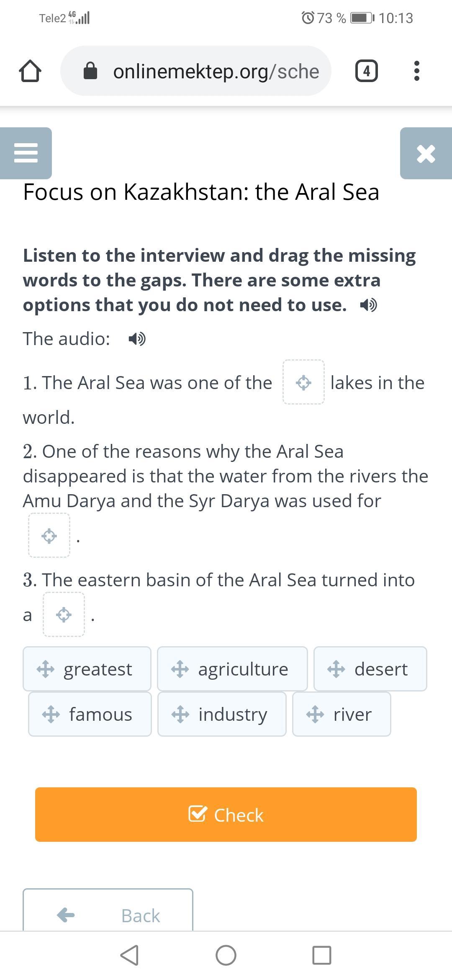Select the first gap before 'lakes in the'
452x980 pixels.
point(303,382)
